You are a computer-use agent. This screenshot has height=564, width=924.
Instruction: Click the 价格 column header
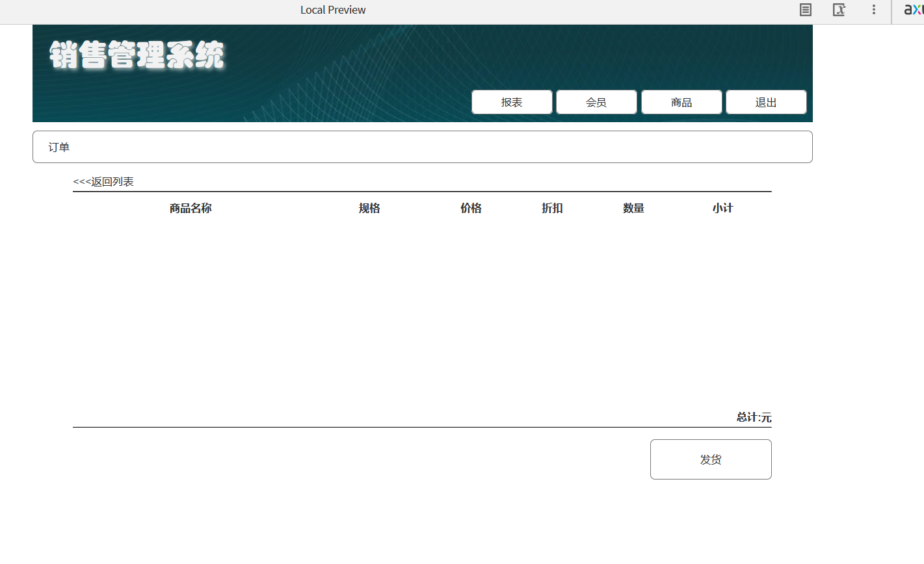tap(471, 208)
